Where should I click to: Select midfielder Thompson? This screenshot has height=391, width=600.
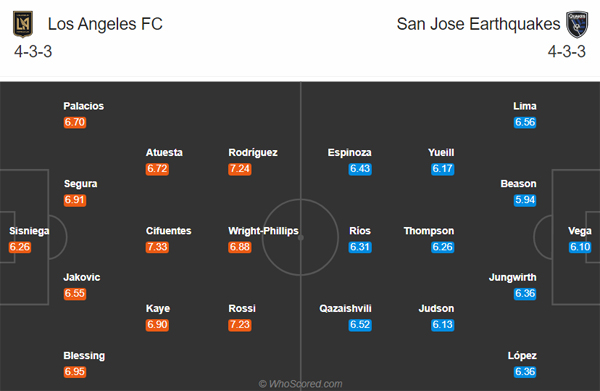pyautogui.click(x=429, y=231)
